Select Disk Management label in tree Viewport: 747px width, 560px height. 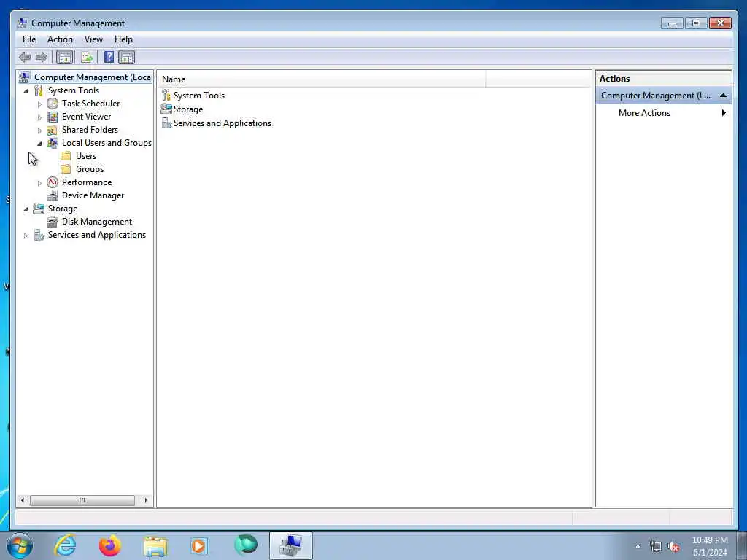point(97,222)
